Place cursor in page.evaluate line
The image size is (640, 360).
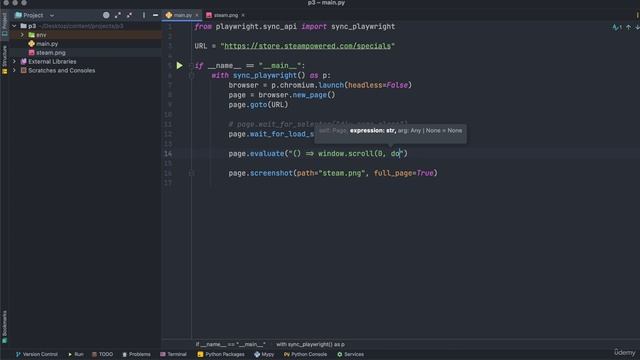point(318,154)
